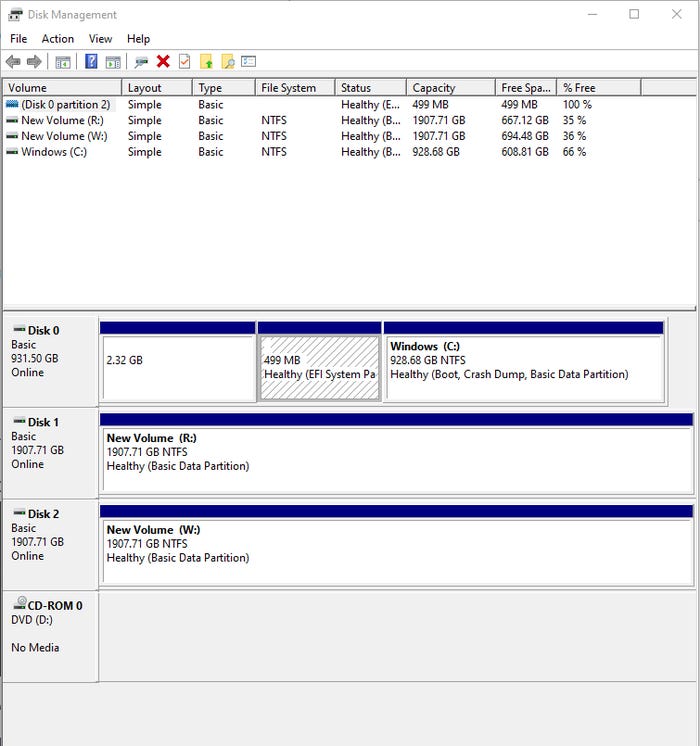The width and height of the screenshot is (700, 746).
Task: Open the View menu
Action: (x=100, y=39)
